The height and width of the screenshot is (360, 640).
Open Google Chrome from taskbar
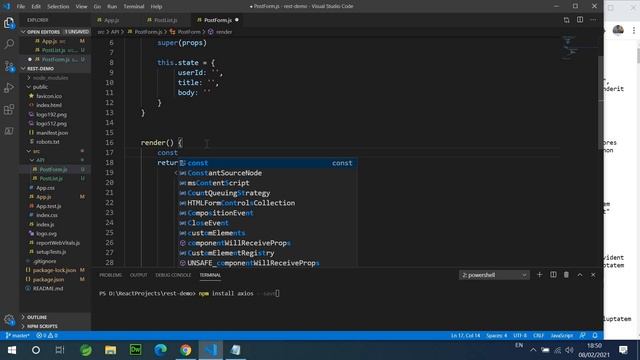186,350
